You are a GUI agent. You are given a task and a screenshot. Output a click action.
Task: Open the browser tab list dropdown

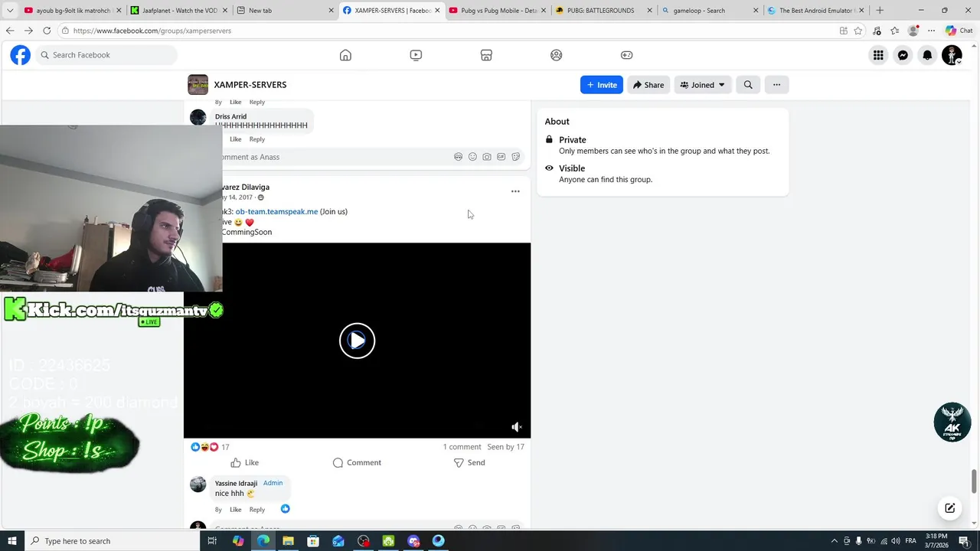coord(10,11)
